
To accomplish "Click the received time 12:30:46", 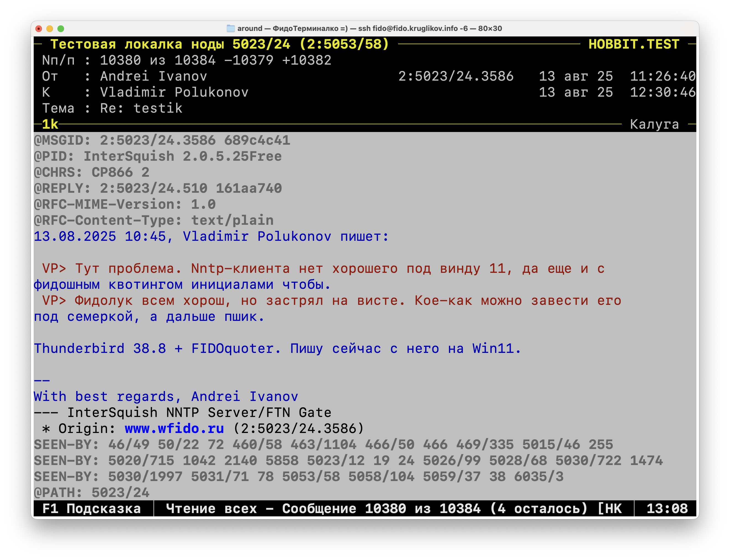I will coord(663,92).
